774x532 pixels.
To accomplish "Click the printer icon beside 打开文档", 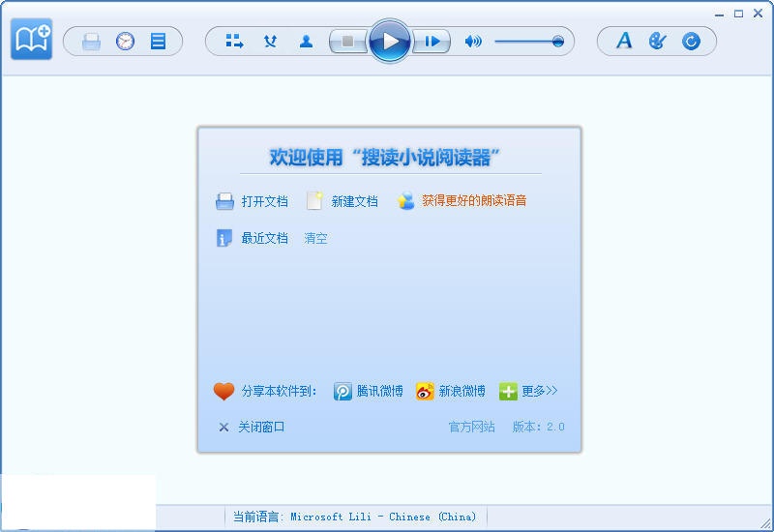I will click(224, 201).
